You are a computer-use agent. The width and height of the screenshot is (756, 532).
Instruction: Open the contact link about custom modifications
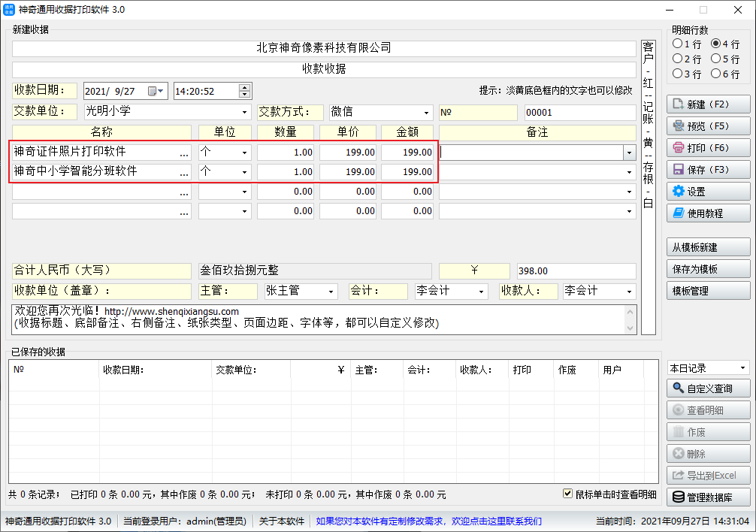(x=428, y=521)
